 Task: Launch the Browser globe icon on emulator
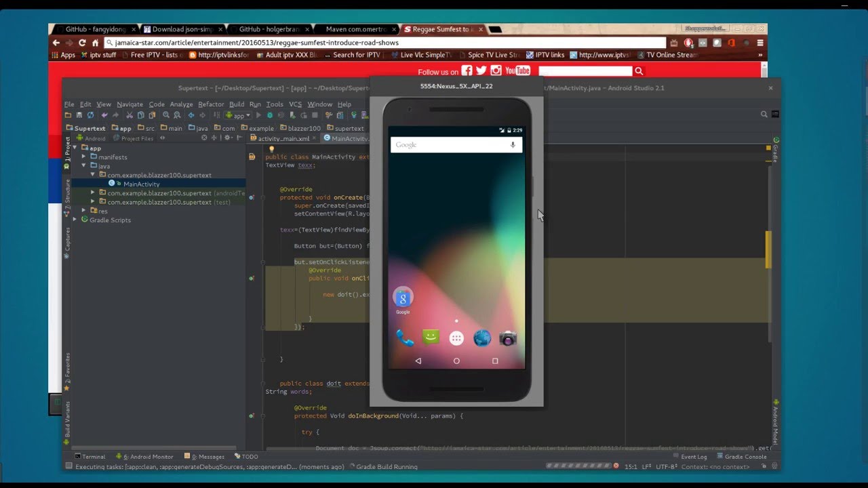pos(482,338)
